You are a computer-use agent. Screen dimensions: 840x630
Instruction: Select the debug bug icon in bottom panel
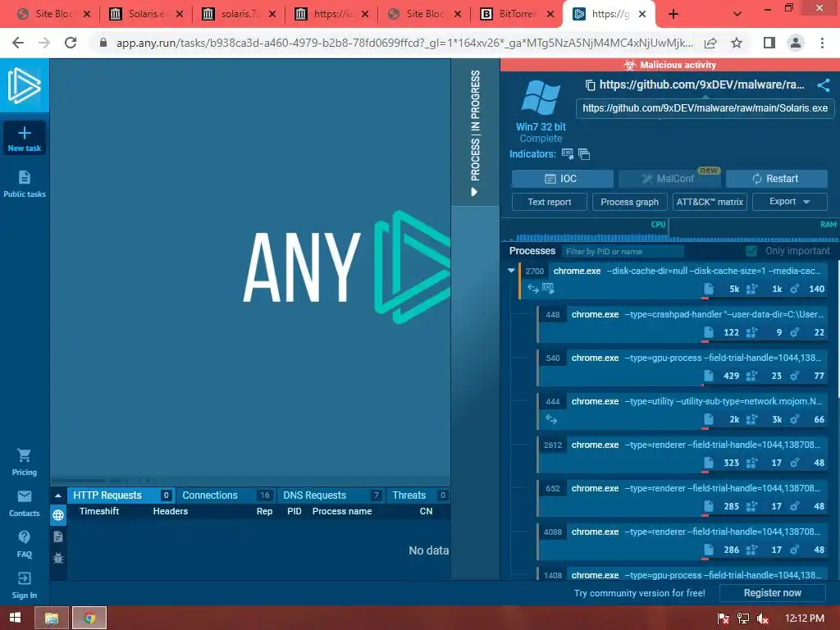pos(58,558)
